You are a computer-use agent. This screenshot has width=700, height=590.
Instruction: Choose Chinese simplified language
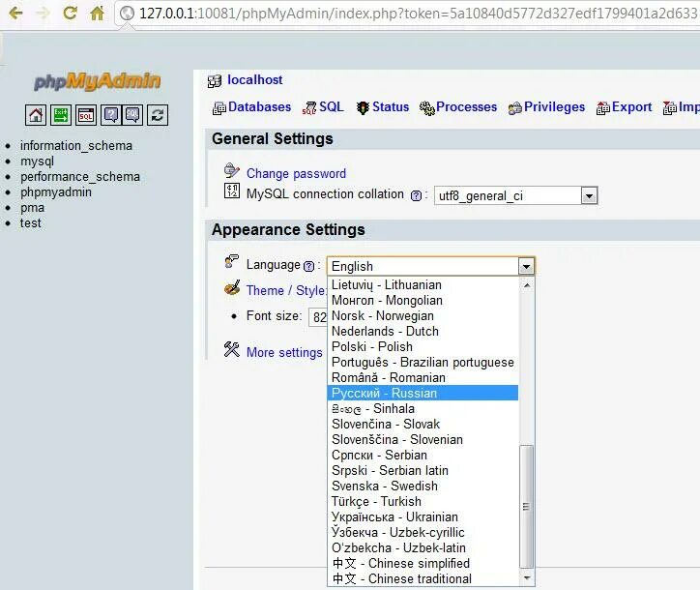[x=423, y=563]
